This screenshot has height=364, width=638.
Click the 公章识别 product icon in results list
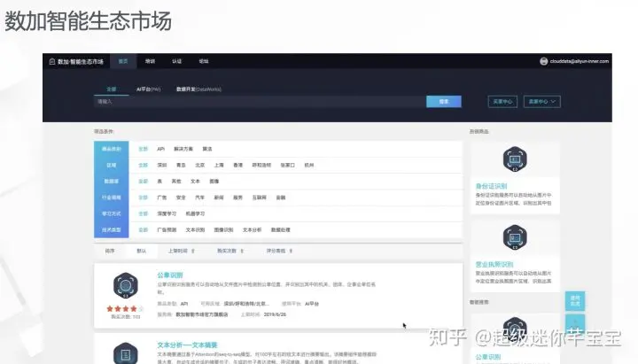click(125, 285)
